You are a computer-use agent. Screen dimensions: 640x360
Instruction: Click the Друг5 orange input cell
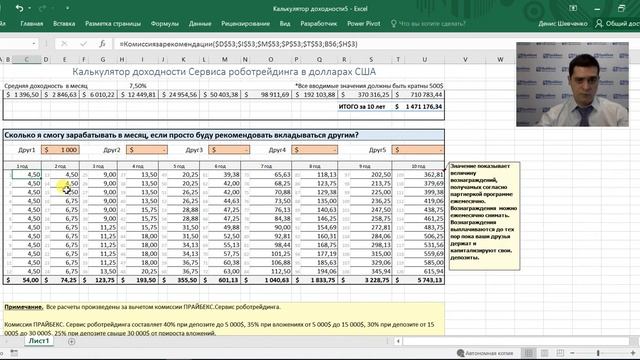pyautogui.click(x=418, y=150)
